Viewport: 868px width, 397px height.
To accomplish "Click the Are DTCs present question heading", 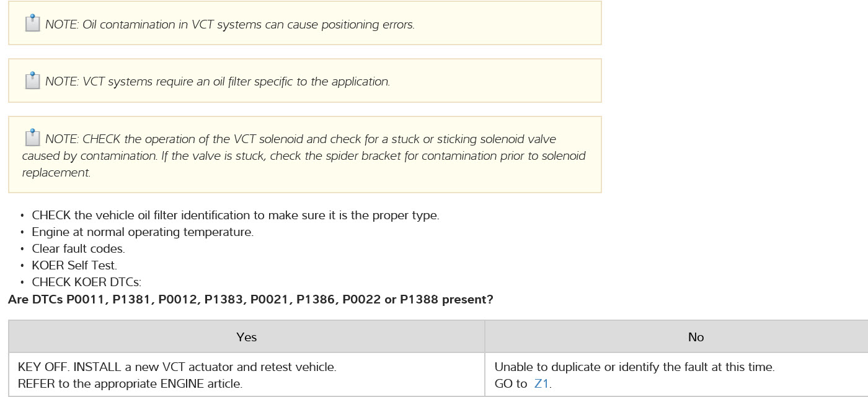I will [x=250, y=300].
